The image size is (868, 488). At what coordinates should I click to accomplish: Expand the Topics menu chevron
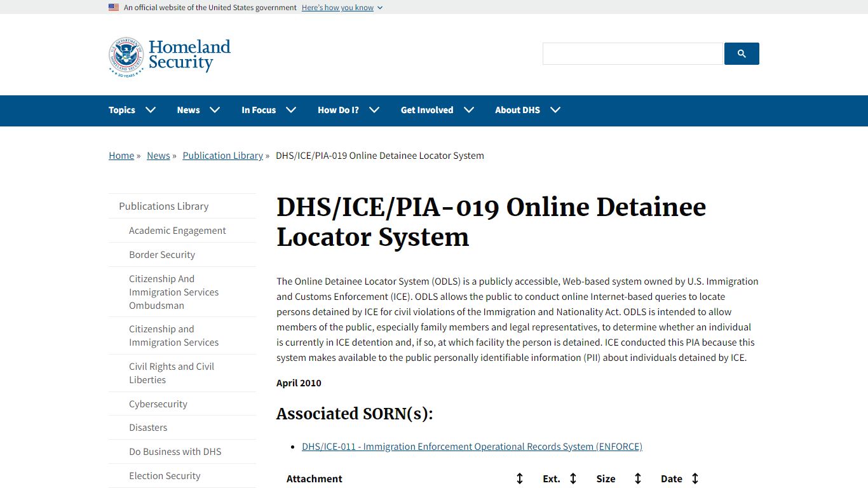tap(151, 110)
